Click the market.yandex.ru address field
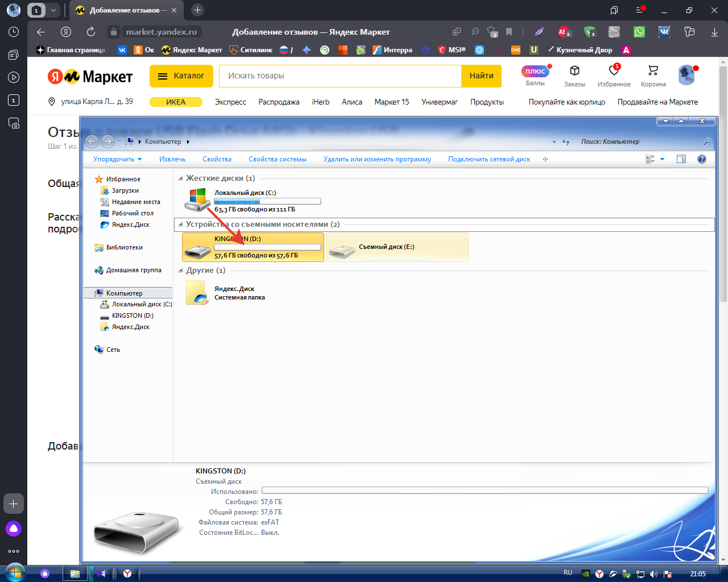The width and height of the screenshot is (728, 582). pyautogui.click(x=162, y=32)
